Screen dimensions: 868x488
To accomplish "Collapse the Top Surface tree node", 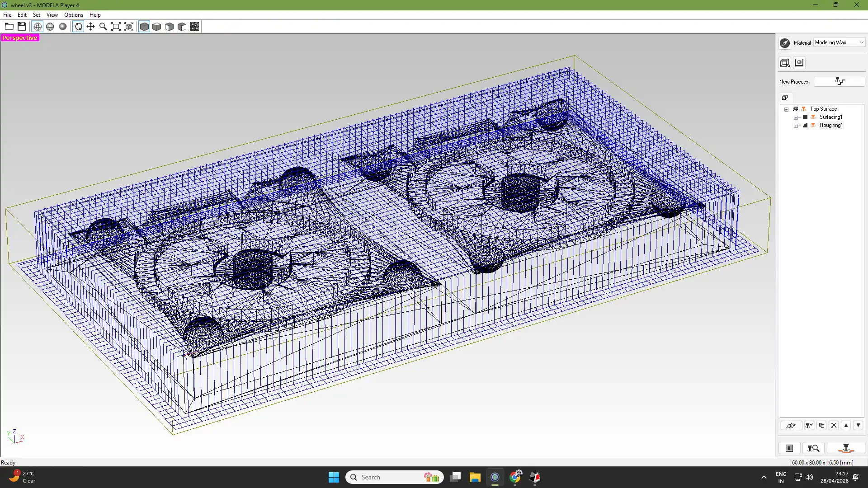I will (x=787, y=109).
